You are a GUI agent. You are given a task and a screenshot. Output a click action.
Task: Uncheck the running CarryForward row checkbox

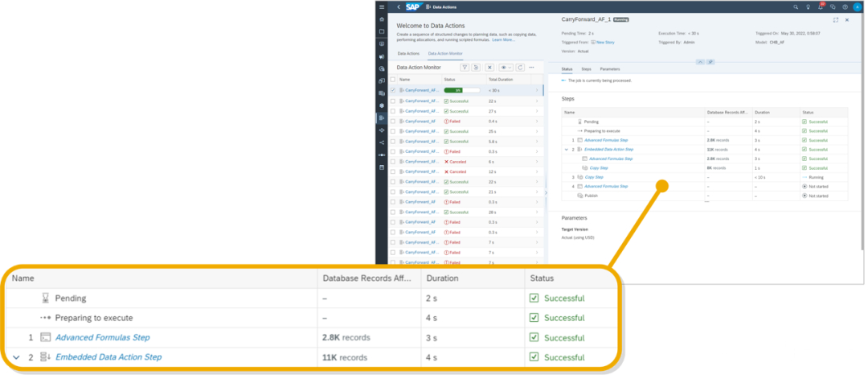tap(393, 90)
